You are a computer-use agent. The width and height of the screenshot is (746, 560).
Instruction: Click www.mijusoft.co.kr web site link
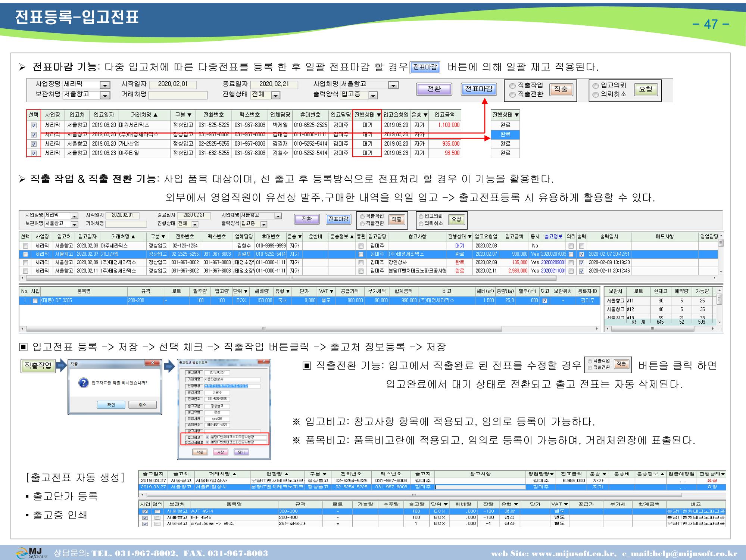click(x=573, y=553)
